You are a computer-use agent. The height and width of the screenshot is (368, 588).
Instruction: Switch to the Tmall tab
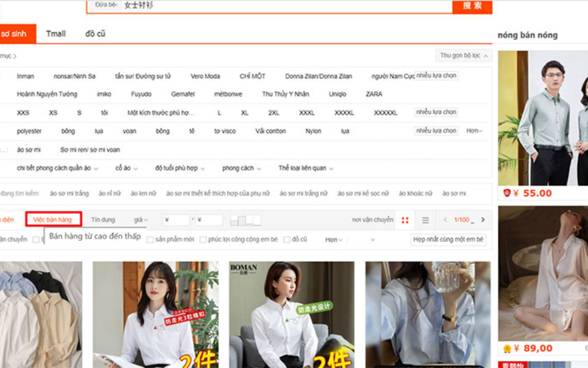pyautogui.click(x=56, y=34)
